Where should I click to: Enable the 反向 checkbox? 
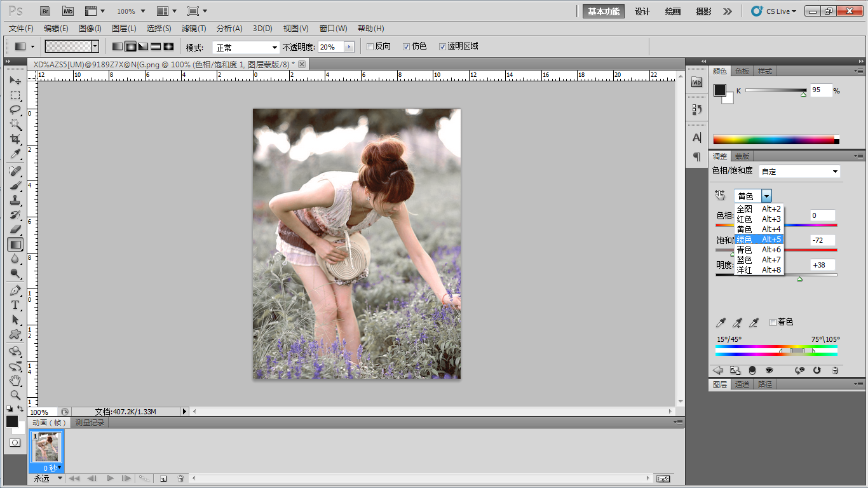pos(370,46)
